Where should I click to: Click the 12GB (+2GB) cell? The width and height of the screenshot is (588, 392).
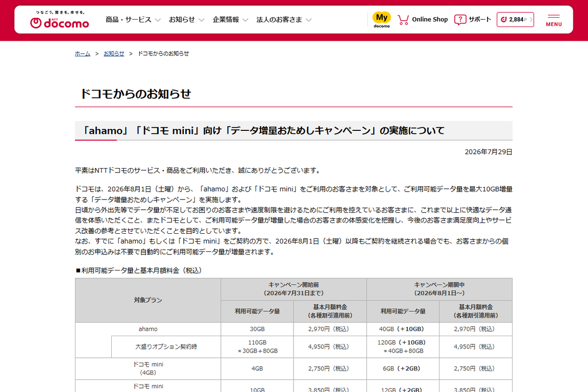tap(403, 387)
